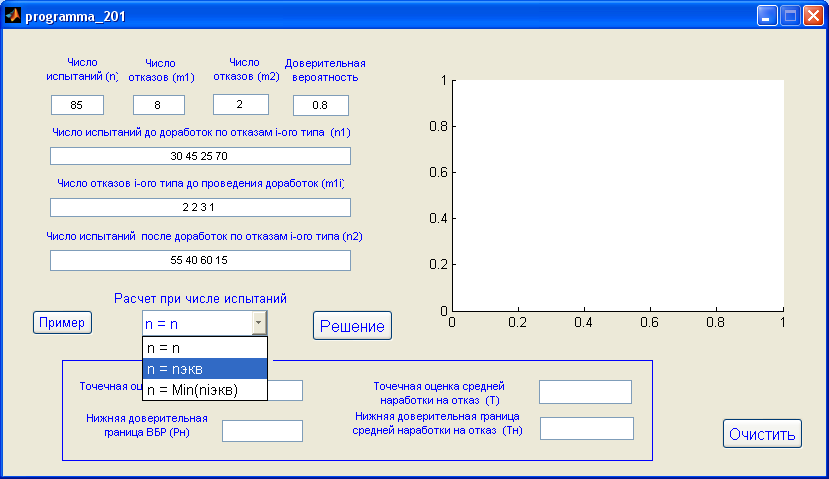Image resolution: width=829 pixels, height=479 pixels.
Task: Select 'n = n' option in dropdown list
Action: [x=205, y=348]
